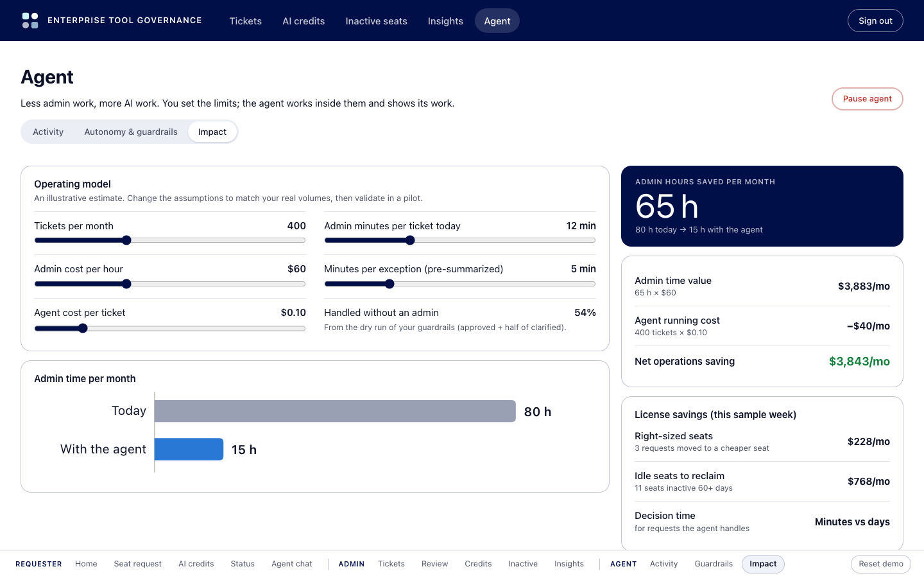Image resolution: width=924 pixels, height=578 pixels.
Task: Open Status in bottom bar
Action: click(243, 564)
